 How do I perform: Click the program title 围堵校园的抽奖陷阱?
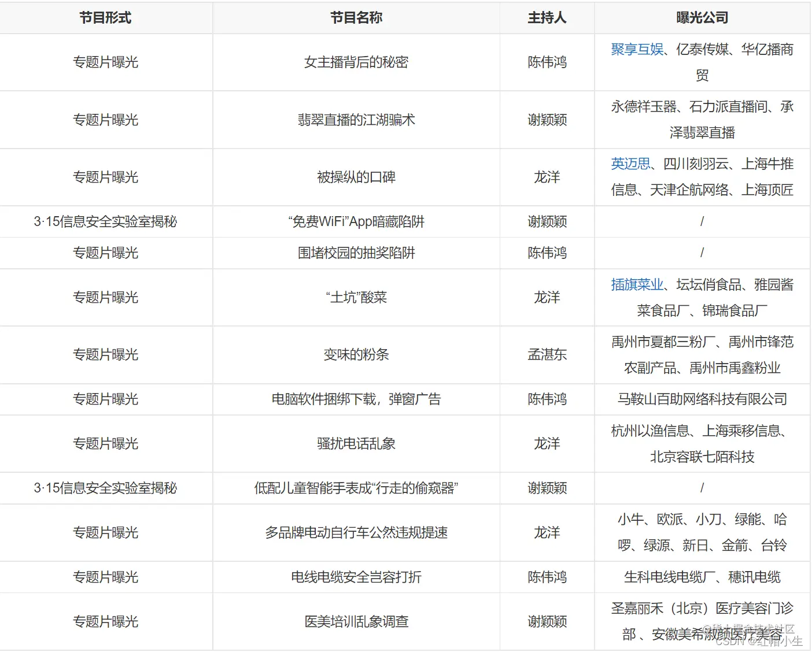pos(356,253)
